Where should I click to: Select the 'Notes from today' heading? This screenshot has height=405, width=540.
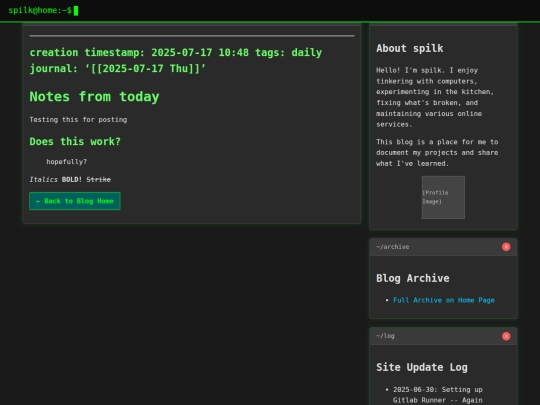pos(94,97)
